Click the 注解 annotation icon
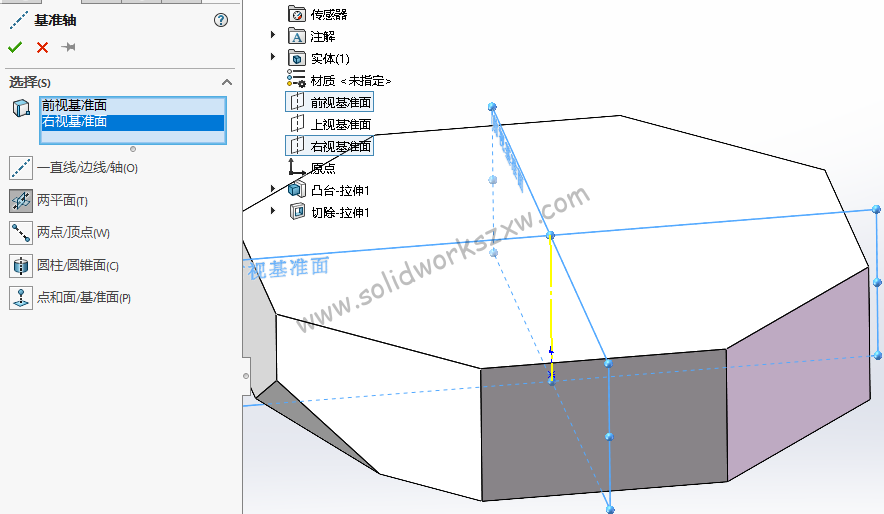This screenshot has width=884, height=514. pyautogui.click(x=297, y=37)
